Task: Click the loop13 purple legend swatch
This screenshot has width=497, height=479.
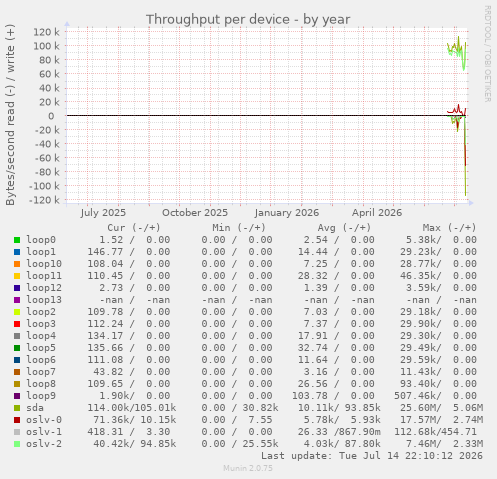Action: pos(17,300)
